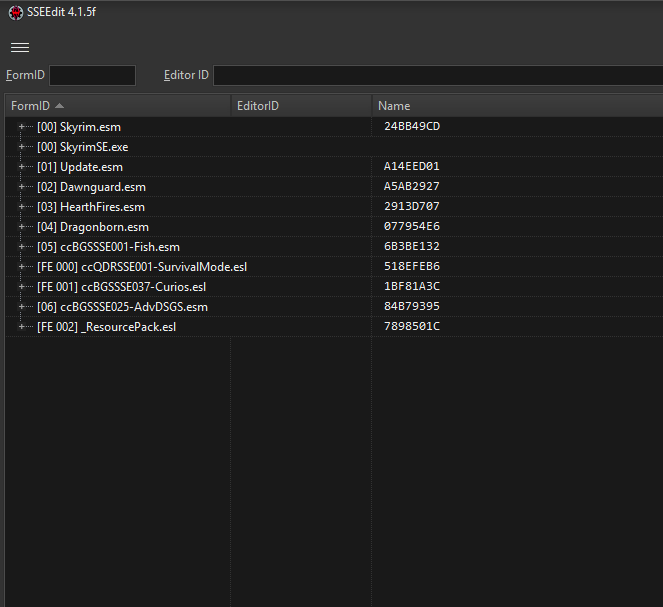Expand the ccBGSSSE025-AdvDSGS.esm node
Screen dimensions: 663x607
[21, 306]
